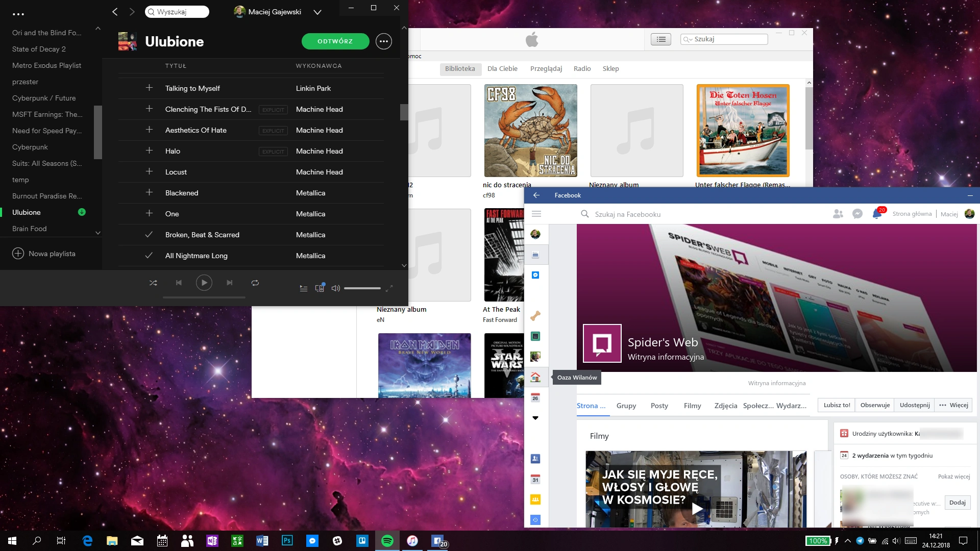Screen dimensions: 980x551
Task: Click the green ODTWÓRZ button
Action: point(335,41)
